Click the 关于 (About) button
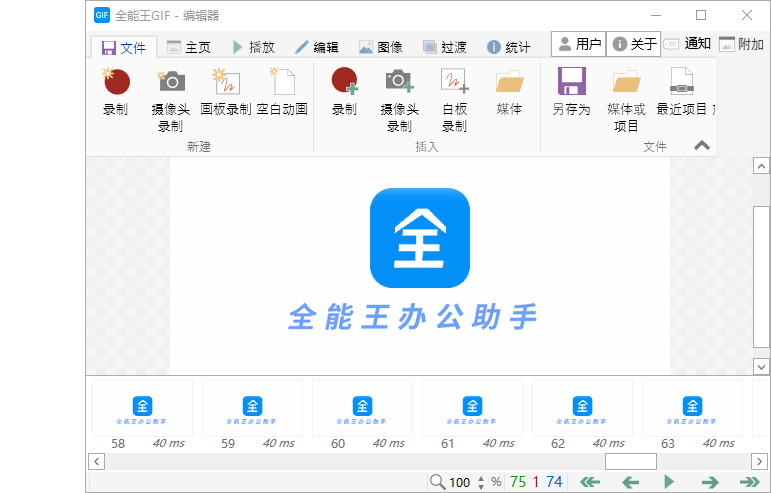The width and height of the screenshot is (771, 493). click(634, 44)
